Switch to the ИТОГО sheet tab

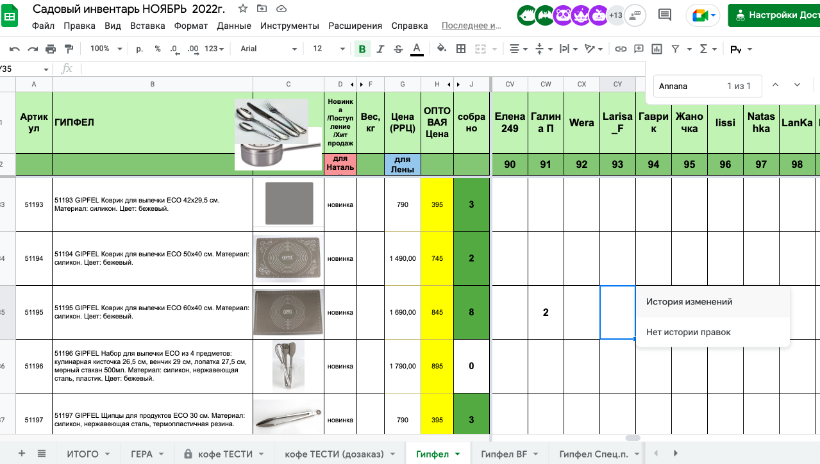[82, 453]
